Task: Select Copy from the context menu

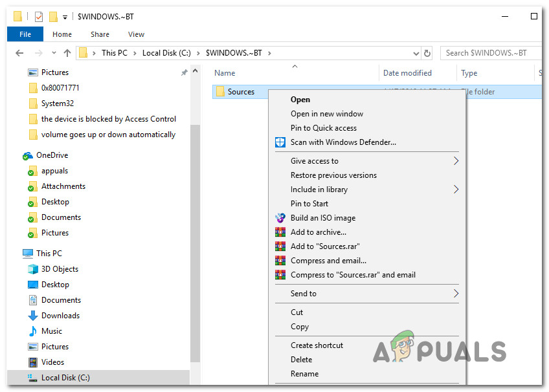Action: click(x=300, y=327)
